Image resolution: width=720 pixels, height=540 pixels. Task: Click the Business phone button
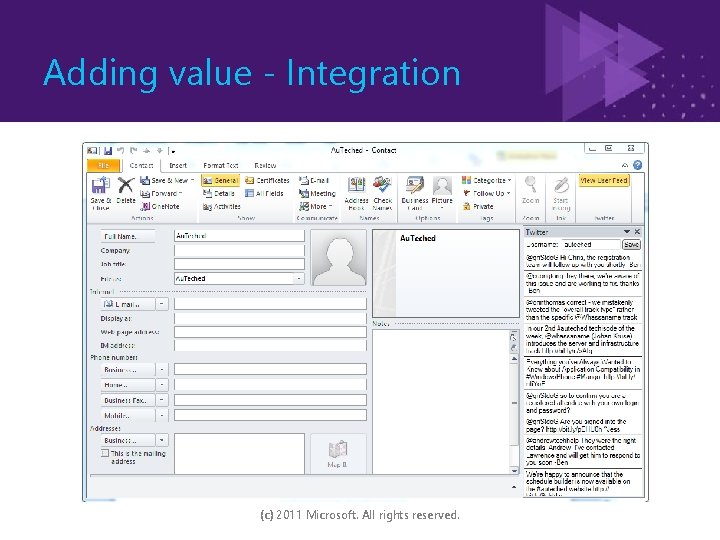[128, 370]
